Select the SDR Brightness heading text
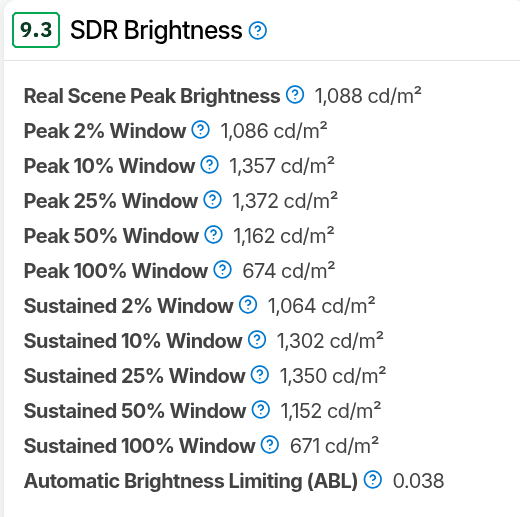 point(156,30)
